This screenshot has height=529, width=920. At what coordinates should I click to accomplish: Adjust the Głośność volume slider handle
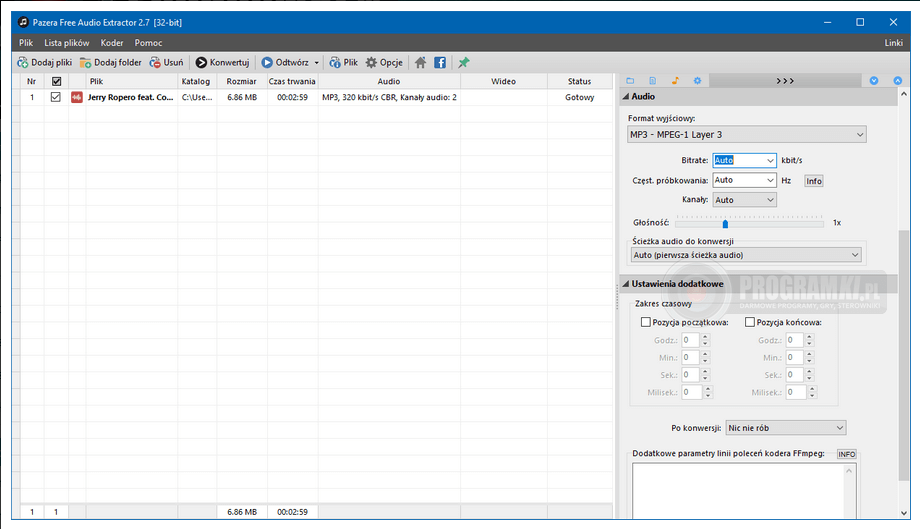(x=725, y=223)
